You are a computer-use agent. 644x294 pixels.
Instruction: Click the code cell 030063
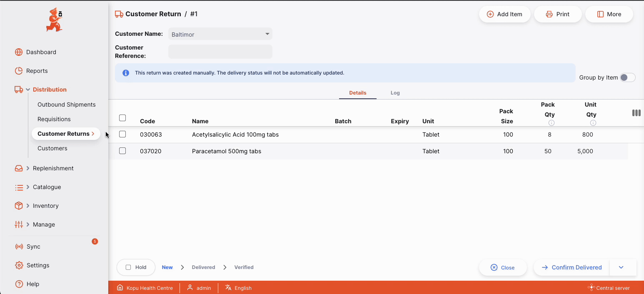point(151,135)
